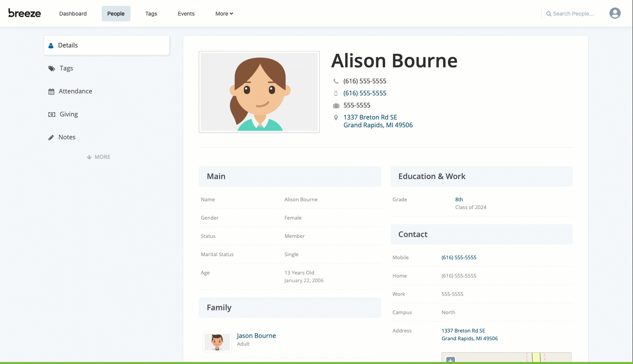The image size is (633, 364).
Task: Click Jason Bourne's family thumbnail
Action: click(217, 342)
